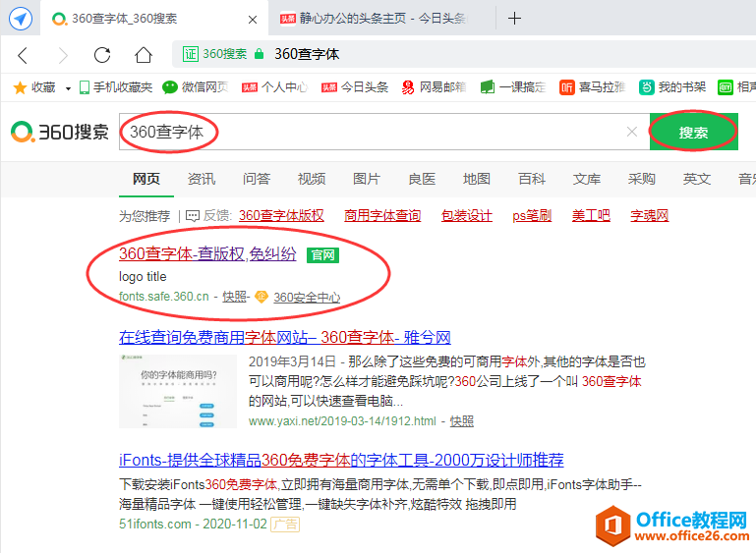
Task: Expand the 收藏 dropdown arrow
Action: pyautogui.click(x=68, y=88)
